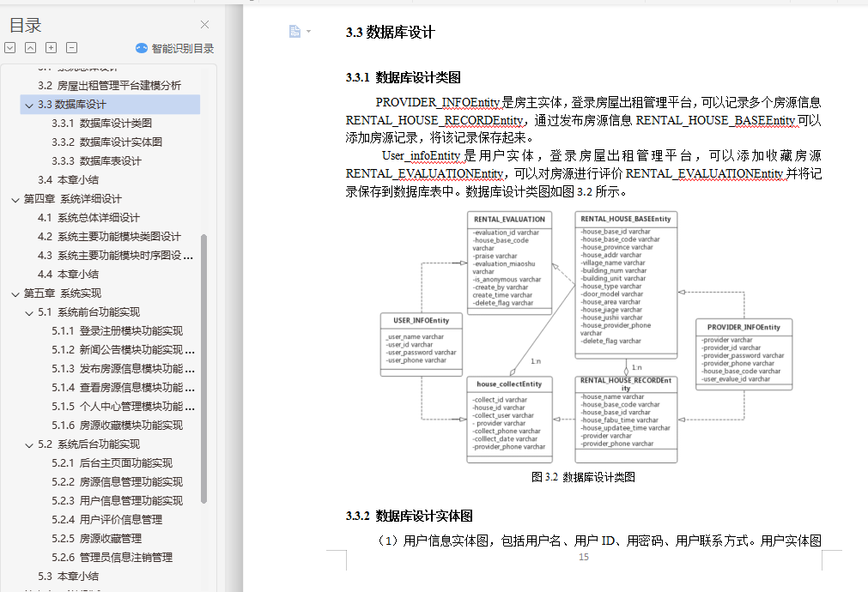This screenshot has height=592, width=868.
Task: Click the underlined PROVIDER_INFOEntity word in paragraph
Action: (438, 102)
